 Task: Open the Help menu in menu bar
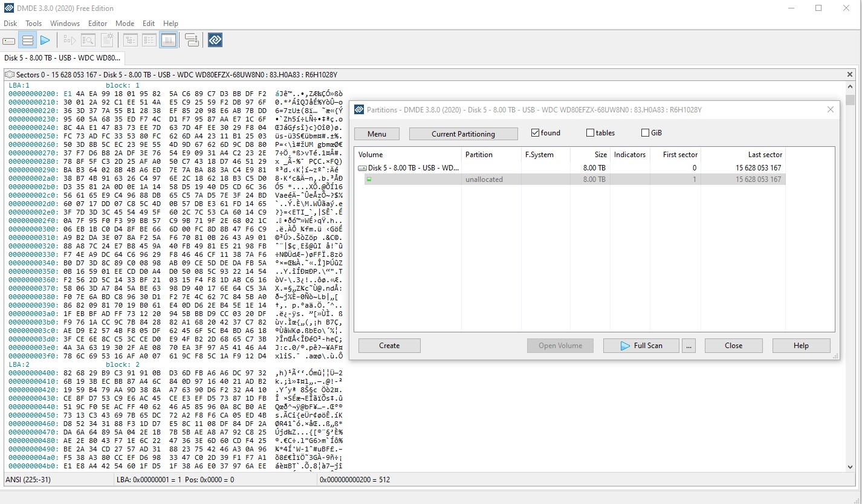pos(170,24)
